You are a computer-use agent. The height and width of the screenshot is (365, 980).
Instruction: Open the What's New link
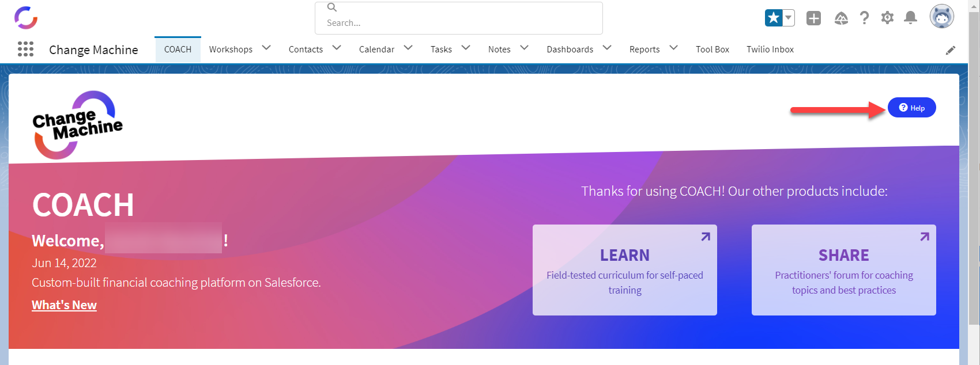coord(64,305)
